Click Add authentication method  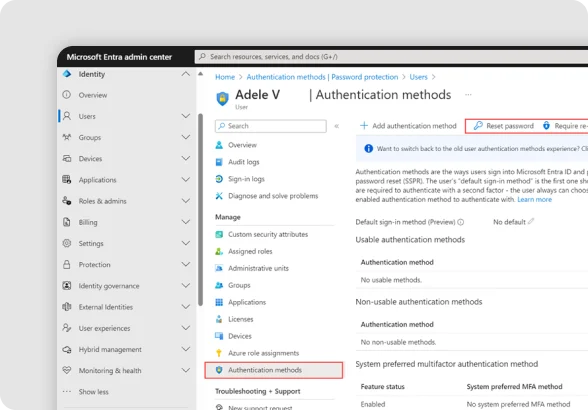point(408,126)
